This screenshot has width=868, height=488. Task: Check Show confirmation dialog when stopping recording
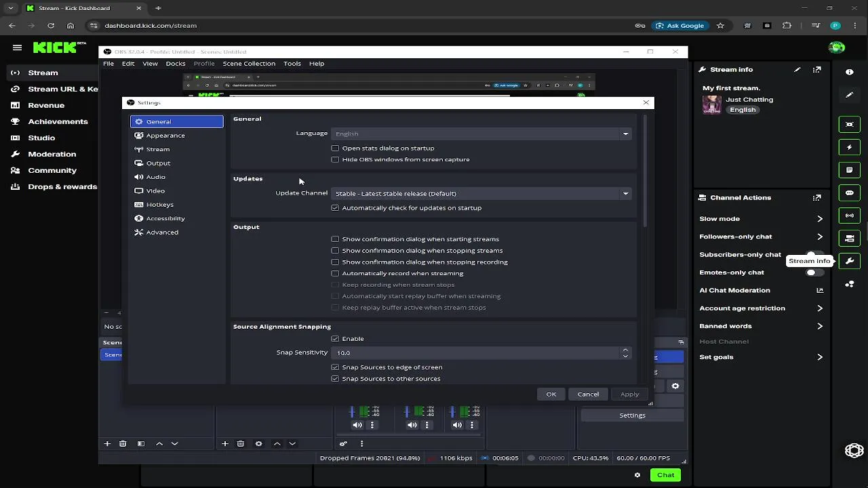click(335, 262)
